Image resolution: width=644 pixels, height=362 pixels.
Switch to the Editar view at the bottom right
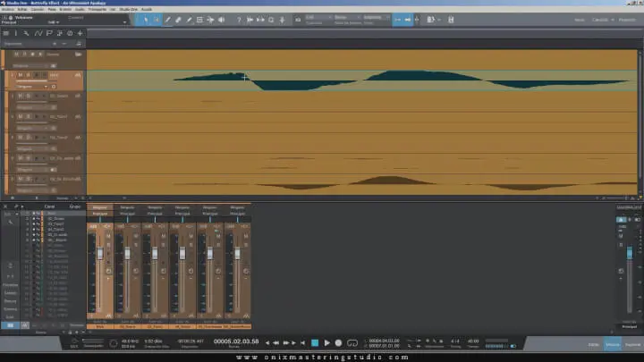point(594,344)
